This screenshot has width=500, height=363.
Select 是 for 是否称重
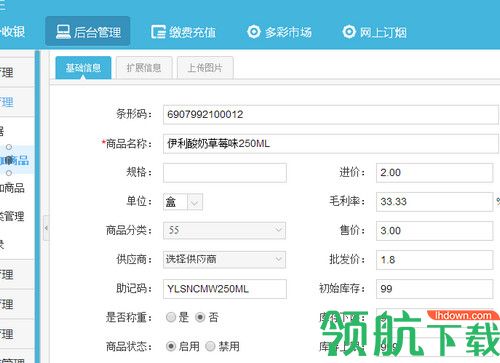point(171,317)
